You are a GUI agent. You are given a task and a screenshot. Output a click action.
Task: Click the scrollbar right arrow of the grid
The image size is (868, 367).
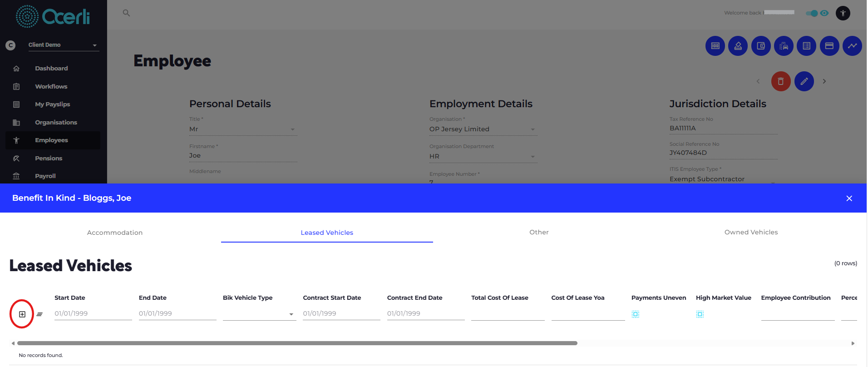[x=853, y=343]
